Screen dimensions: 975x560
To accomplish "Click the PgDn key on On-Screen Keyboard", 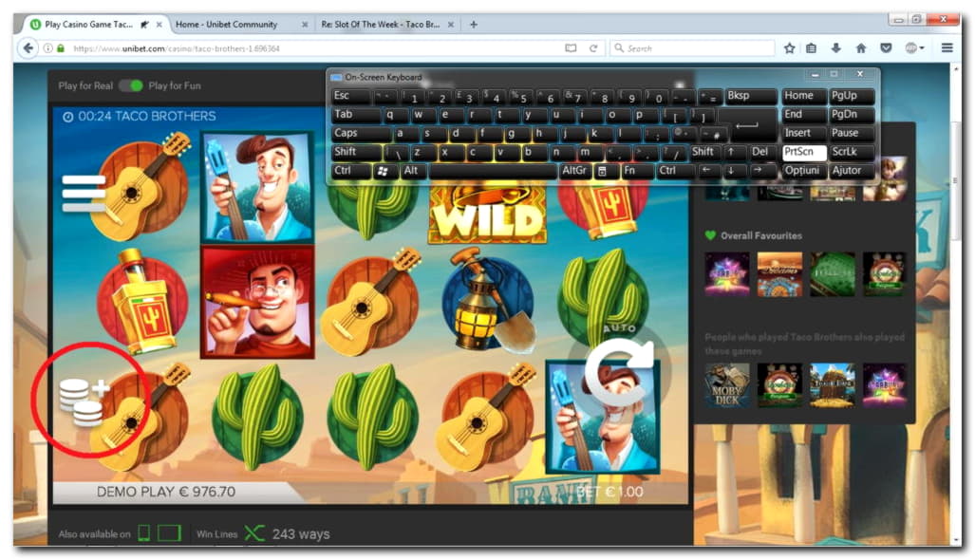I will point(852,114).
